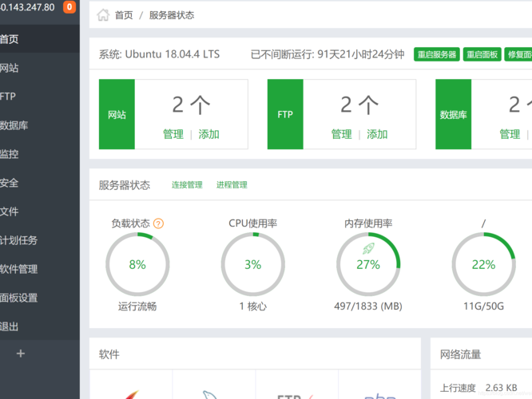Click the 11G/50G disk value

(x=483, y=306)
